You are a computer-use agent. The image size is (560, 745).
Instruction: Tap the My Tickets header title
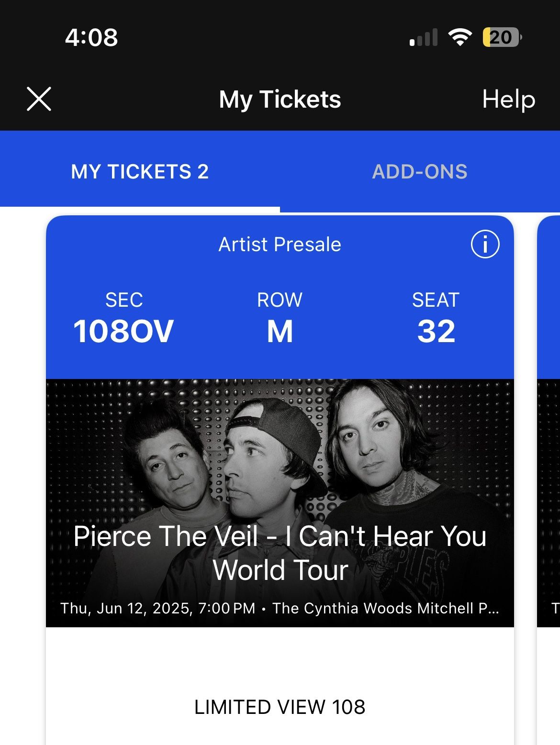click(280, 100)
